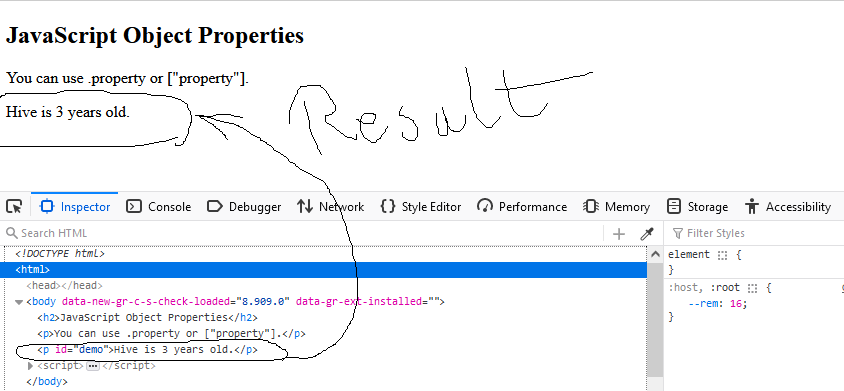Screen dimensions: 844x391
Task: Expand the script element triangle
Action: click(x=31, y=366)
